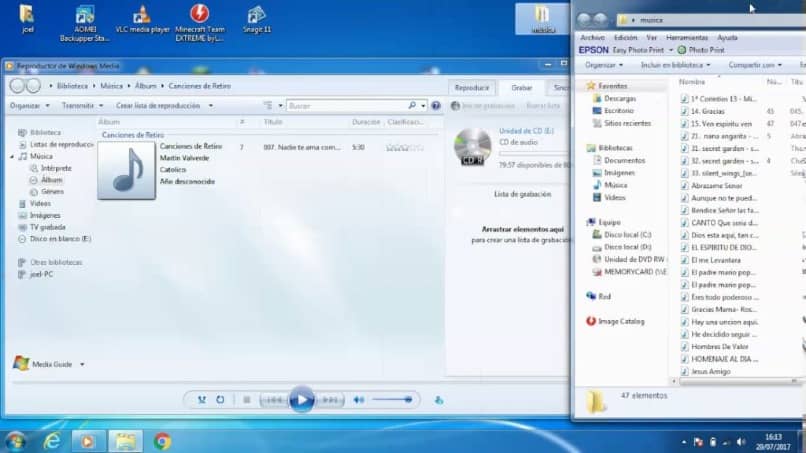Click the Next track button

(x=330, y=400)
